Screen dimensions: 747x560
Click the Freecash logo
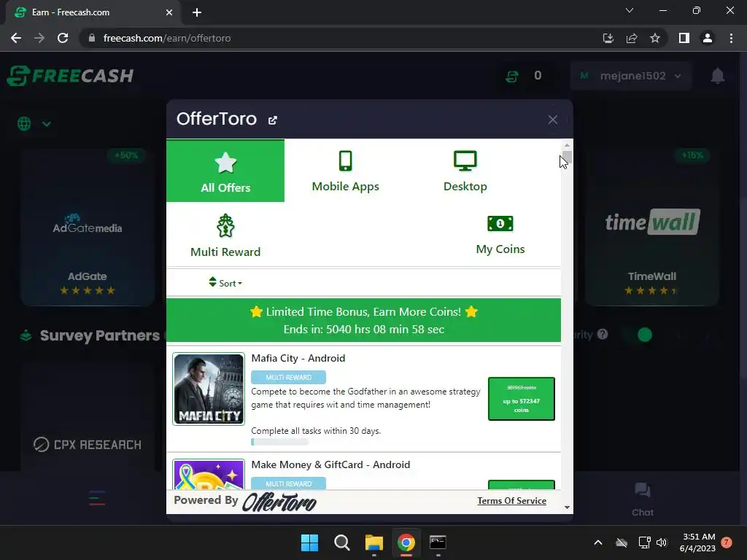[x=71, y=76]
